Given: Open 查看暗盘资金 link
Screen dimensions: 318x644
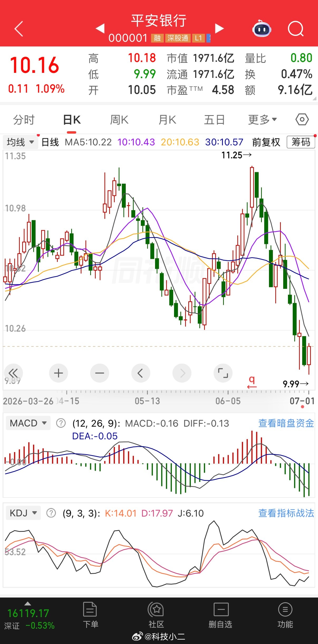Looking at the screenshot, I should coord(286,423).
